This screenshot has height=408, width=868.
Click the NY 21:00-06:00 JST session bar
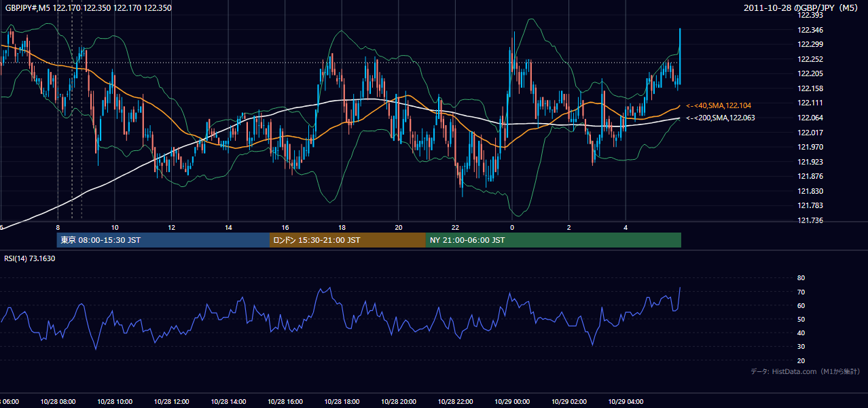pyautogui.click(x=554, y=240)
